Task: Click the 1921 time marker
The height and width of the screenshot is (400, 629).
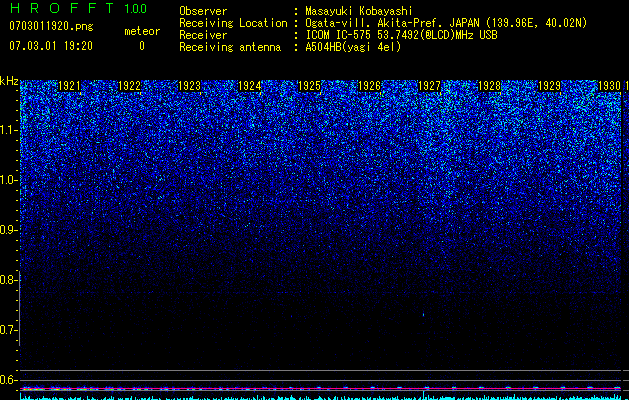Action: coord(69,86)
